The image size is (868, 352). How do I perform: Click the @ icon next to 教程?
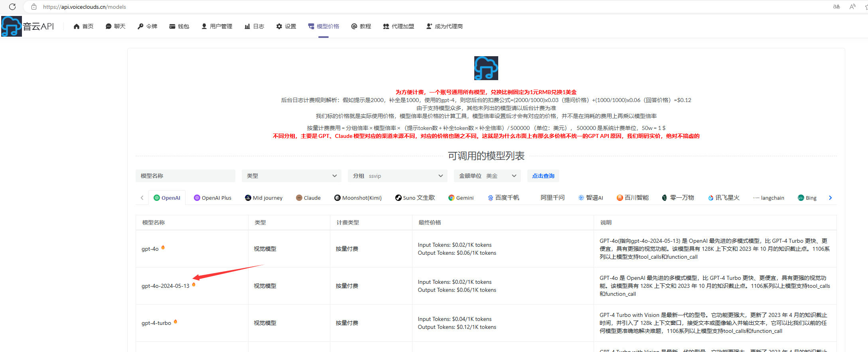pyautogui.click(x=354, y=26)
